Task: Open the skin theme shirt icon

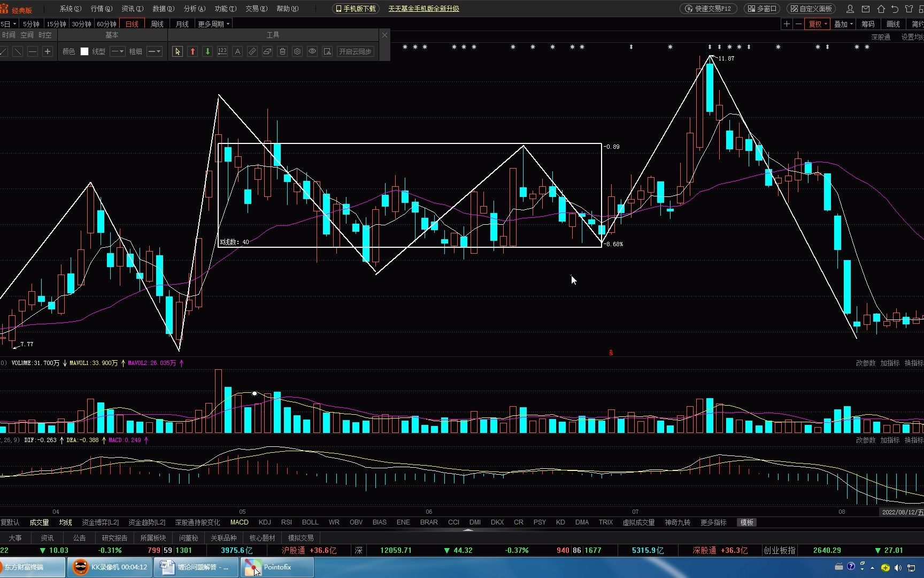Action: [909, 9]
